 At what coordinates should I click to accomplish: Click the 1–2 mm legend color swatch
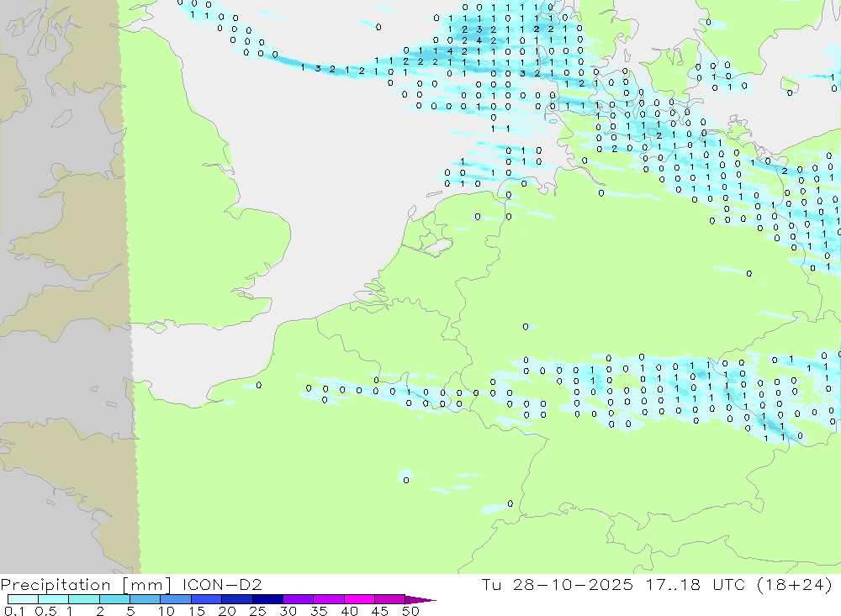(84, 599)
